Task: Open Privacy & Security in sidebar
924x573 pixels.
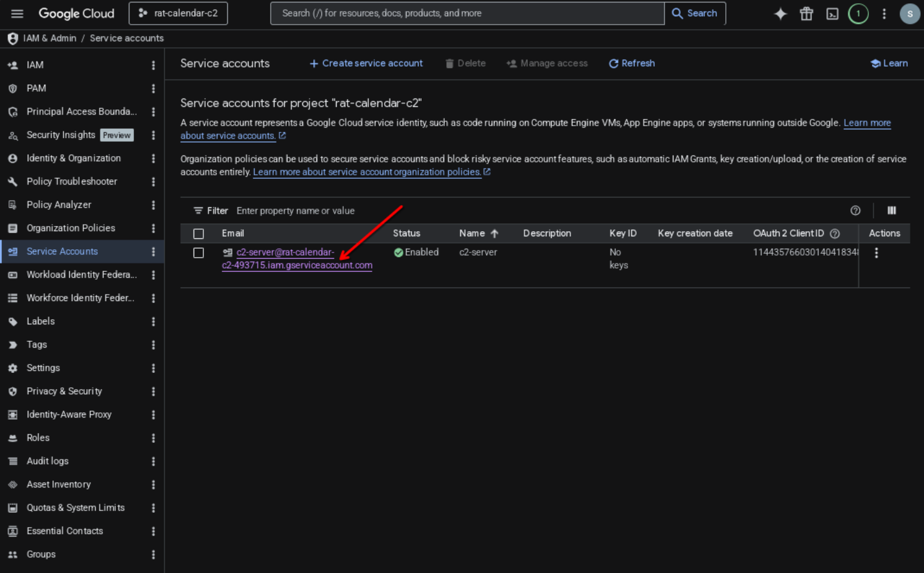Action: pyautogui.click(x=64, y=391)
